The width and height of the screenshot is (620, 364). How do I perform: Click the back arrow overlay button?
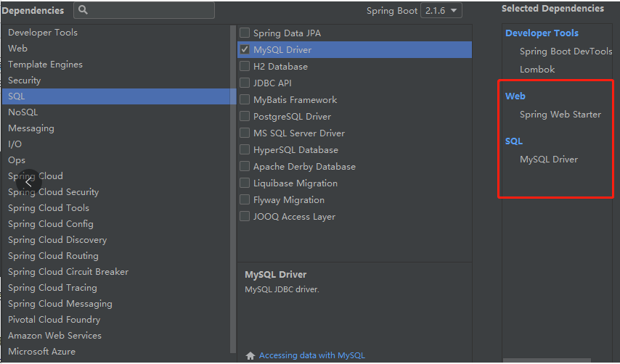[28, 182]
